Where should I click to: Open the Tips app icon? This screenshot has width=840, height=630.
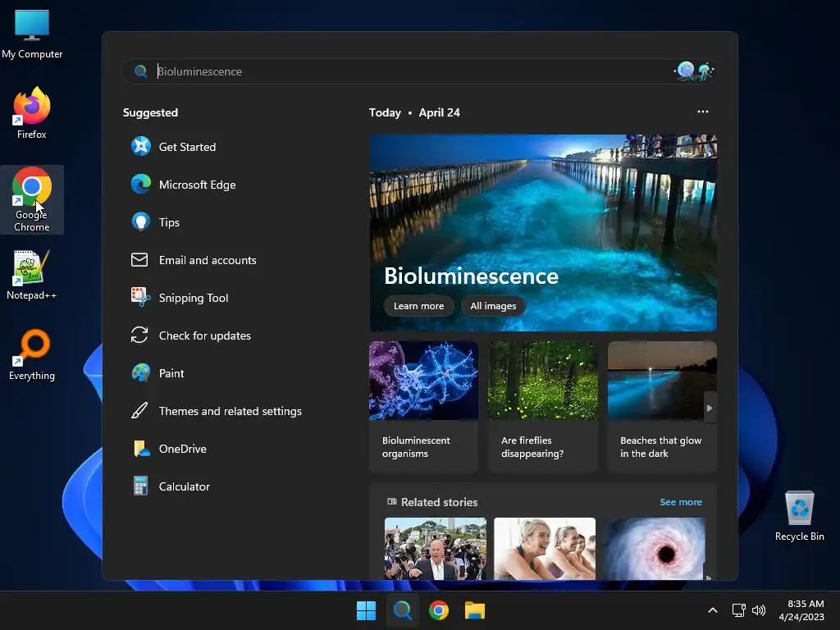[141, 221]
